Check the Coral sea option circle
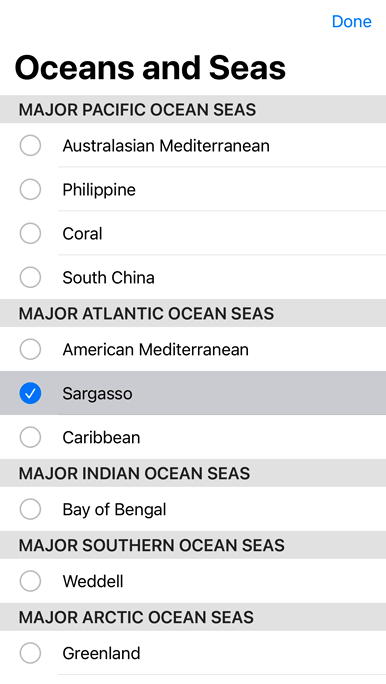This screenshot has height=684, width=386. click(x=31, y=233)
